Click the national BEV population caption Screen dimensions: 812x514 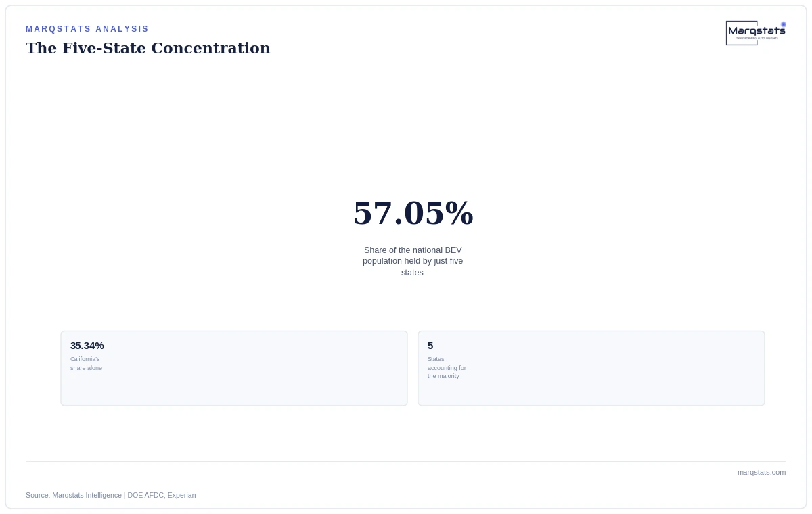click(413, 261)
